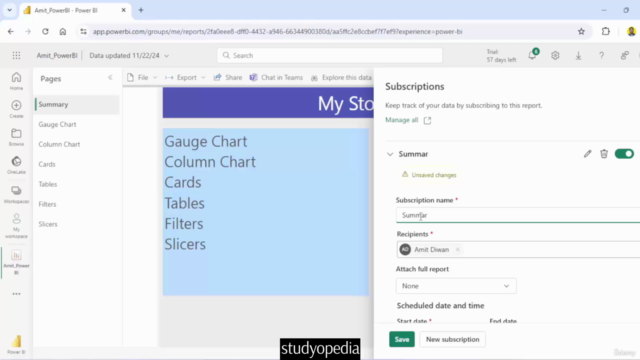The height and width of the screenshot is (360, 640).
Task: Open the app launcher grid icon
Action: tap(16, 56)
